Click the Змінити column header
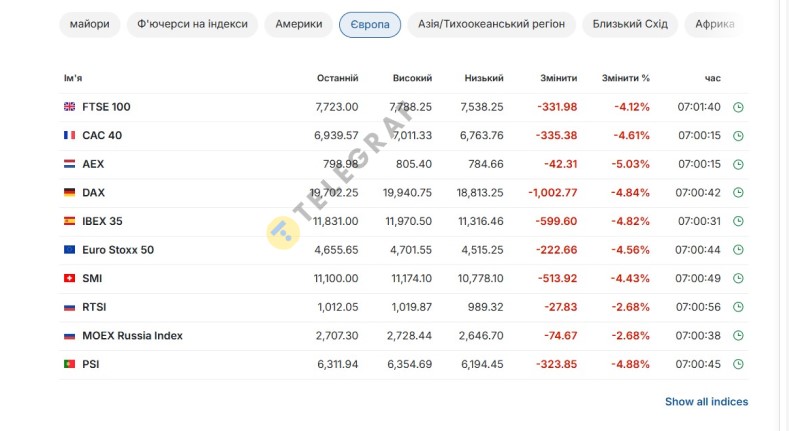Screen dimensions: 789x431 point(559,78)
